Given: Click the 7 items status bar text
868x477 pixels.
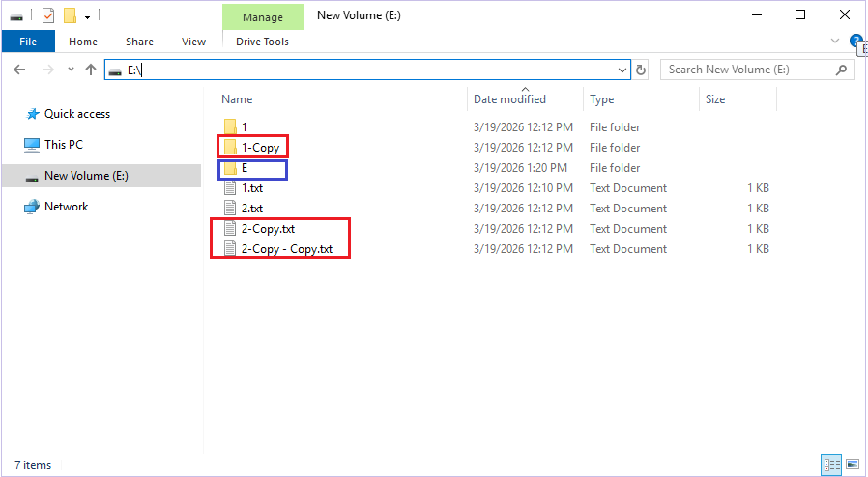Looking at the screenshot, I should pos(33,465).
